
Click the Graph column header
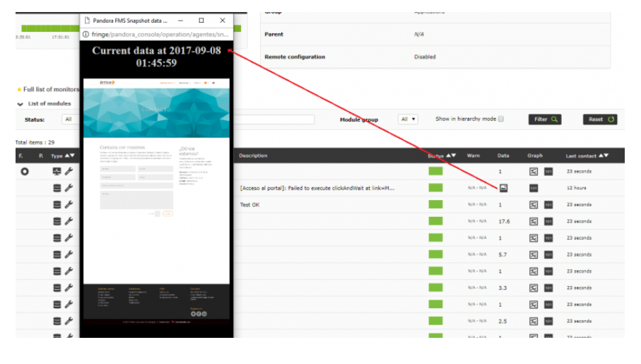pos(535,155)
